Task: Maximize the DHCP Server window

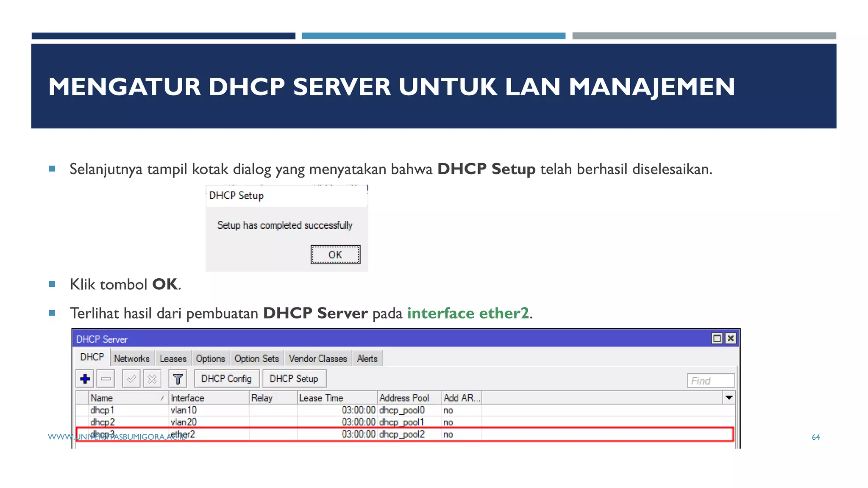Action: 717,338
